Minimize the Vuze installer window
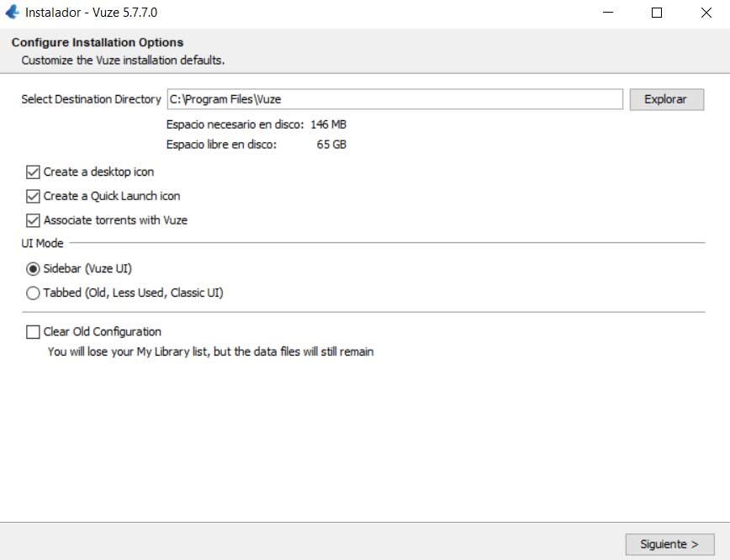Screen dimensions: 730x560 click(608, 13)
